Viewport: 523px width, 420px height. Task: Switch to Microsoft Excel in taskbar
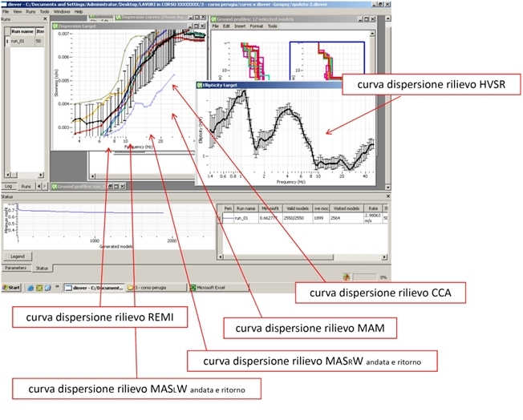pyautogui.click(x=218, y=288)
